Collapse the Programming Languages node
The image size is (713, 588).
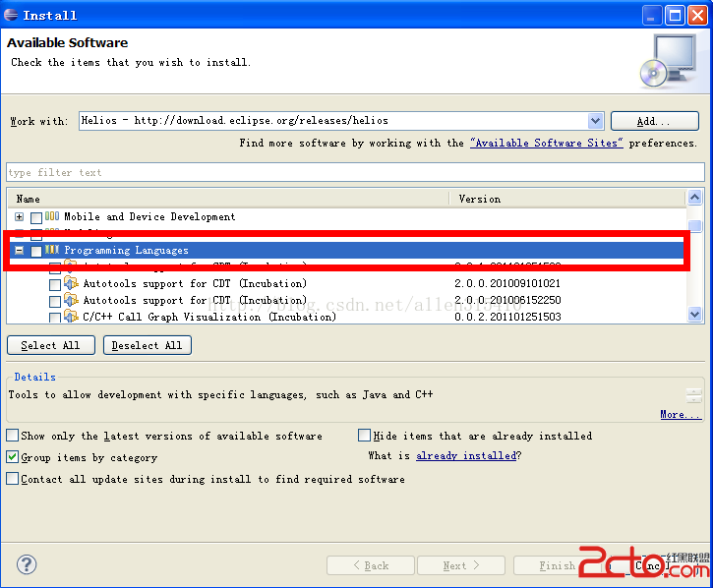19,250
